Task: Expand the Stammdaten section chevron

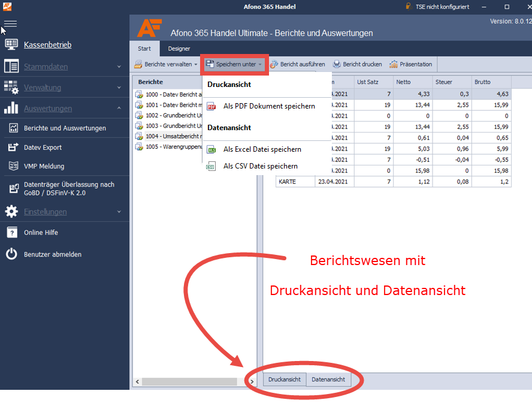Action: click(119, 67)
